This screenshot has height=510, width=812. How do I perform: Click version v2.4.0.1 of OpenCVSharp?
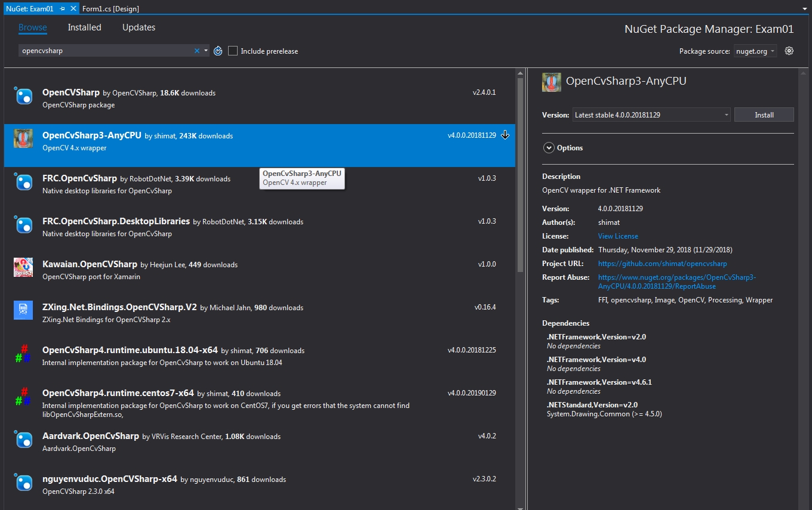(484, 93)
